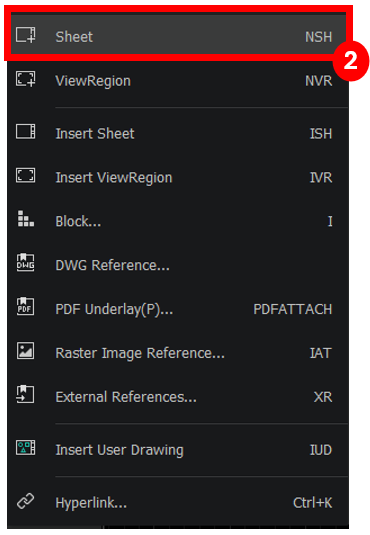This screenshot has width=370, height=535.
Task: Click the External References icon
Action: [26, 394]
